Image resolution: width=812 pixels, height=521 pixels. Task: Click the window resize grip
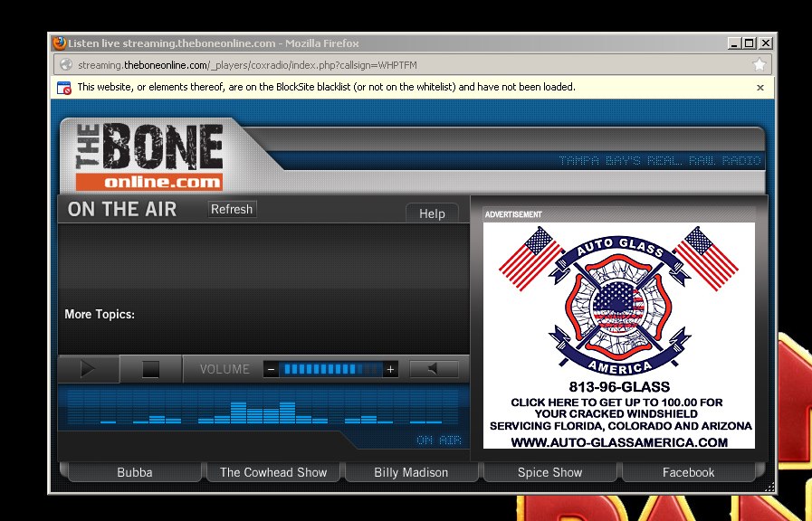(x=769, y=487)
